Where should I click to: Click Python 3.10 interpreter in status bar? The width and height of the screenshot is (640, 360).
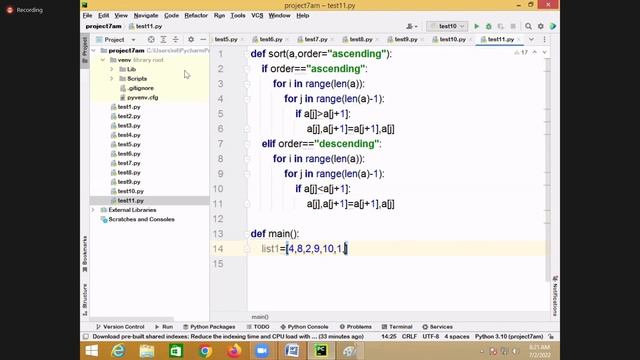(509, 337)
